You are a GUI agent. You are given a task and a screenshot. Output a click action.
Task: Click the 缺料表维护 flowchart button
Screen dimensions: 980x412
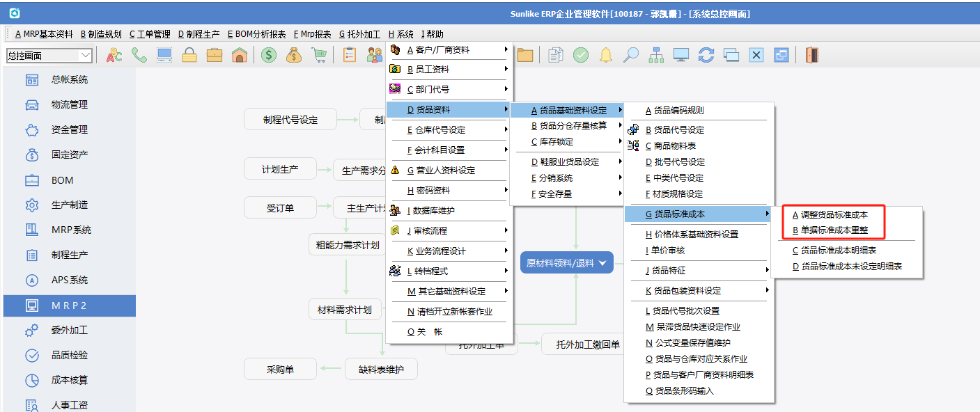(x=380, y=370)
